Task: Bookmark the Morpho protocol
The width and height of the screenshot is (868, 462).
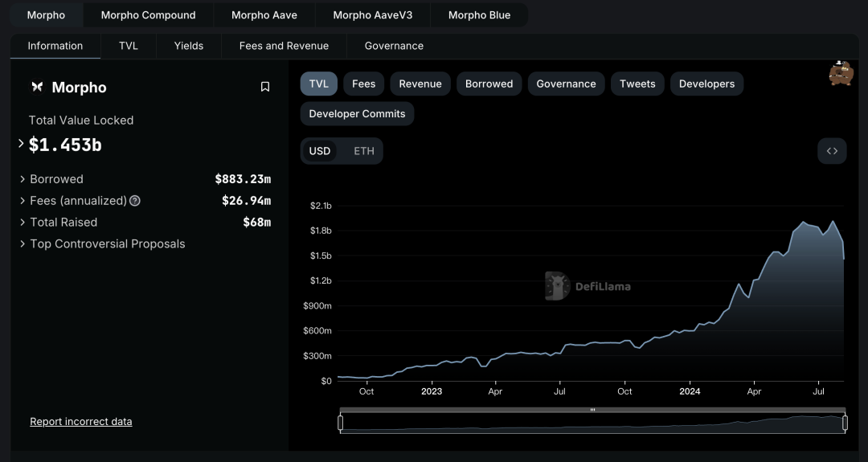Action: pos(265,87)
